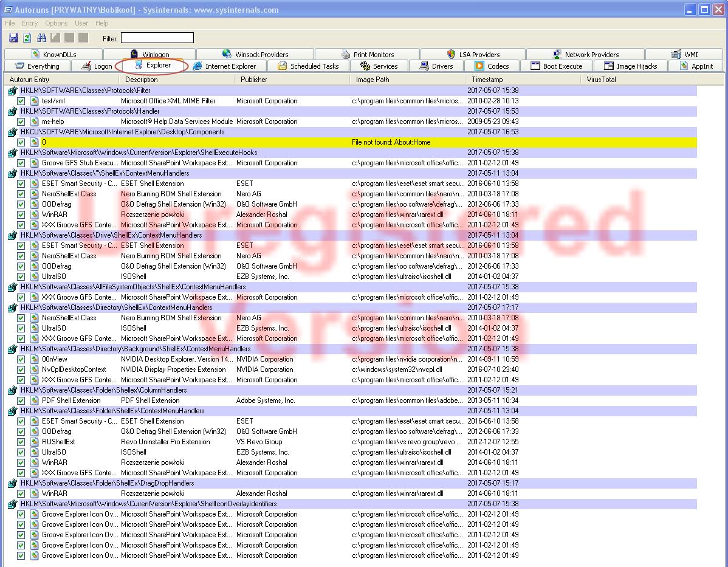
Task: Disable RUShellExt Revo Uninstaller checkbox
Action: tap(21, 442)
